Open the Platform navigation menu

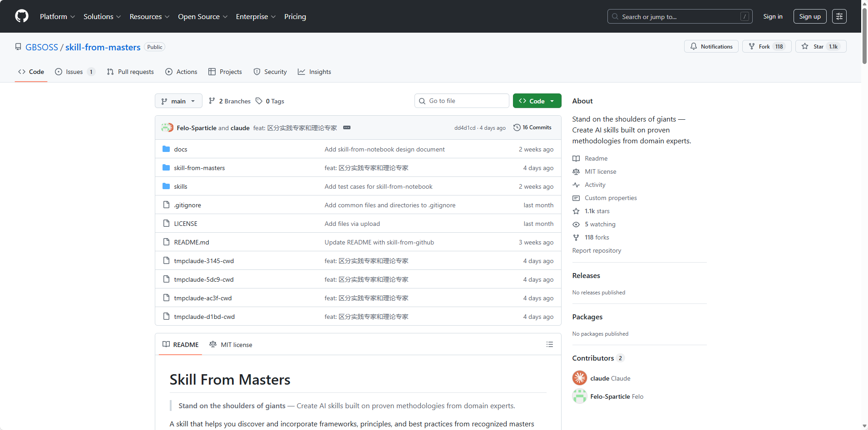[x=57, y=17]
